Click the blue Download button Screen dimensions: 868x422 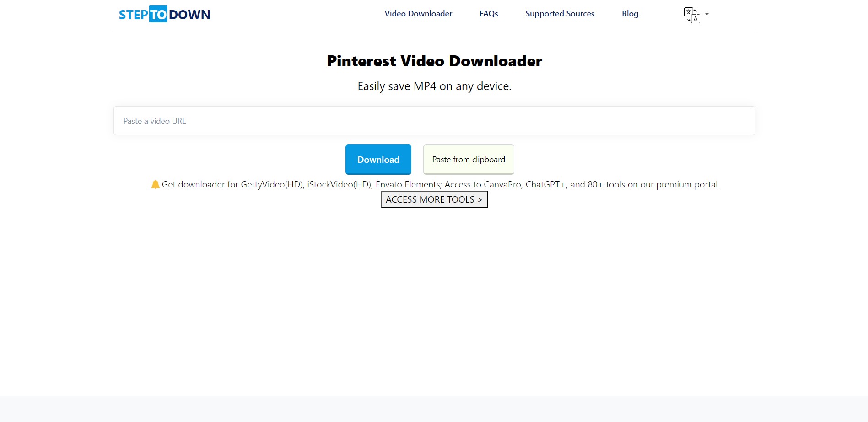tap(378, 160)
